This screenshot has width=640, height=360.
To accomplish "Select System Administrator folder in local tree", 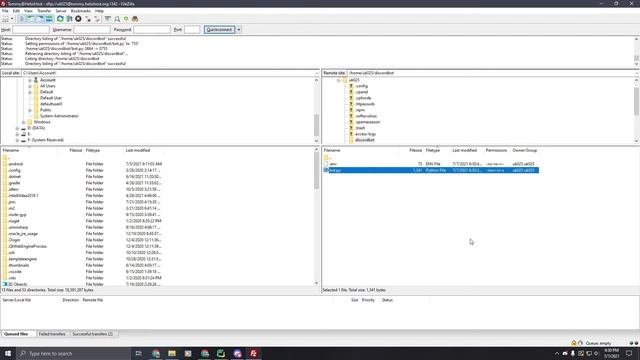I will [x=59, y=116].
